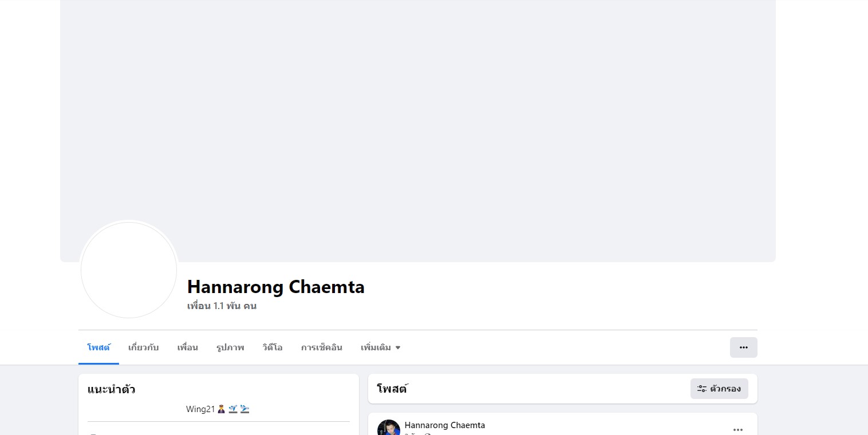The image size is (868, 435).
Task: Go to the เพื่อน tab
Action: click(x=187, y=347)
